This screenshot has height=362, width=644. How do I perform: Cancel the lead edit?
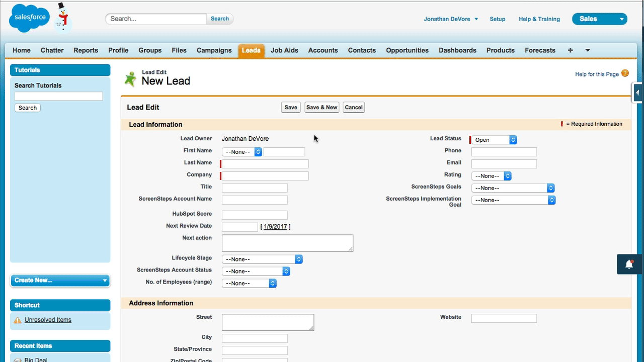click(x=354, y=107)
